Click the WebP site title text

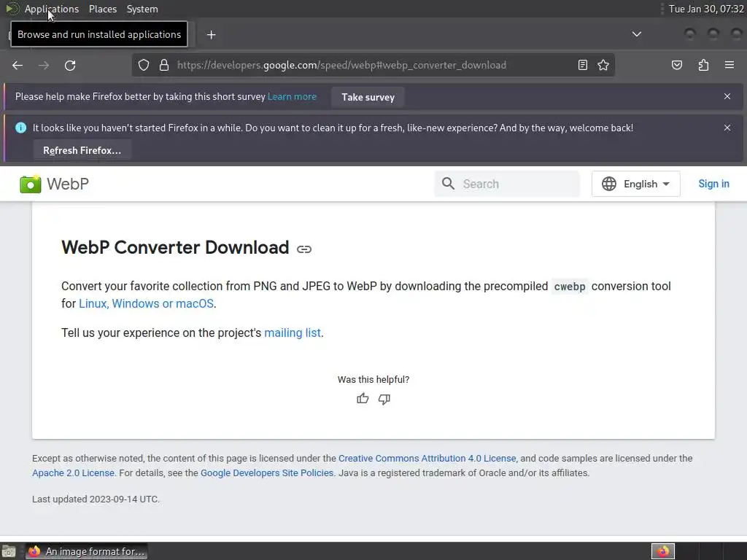tap(68, 184)
